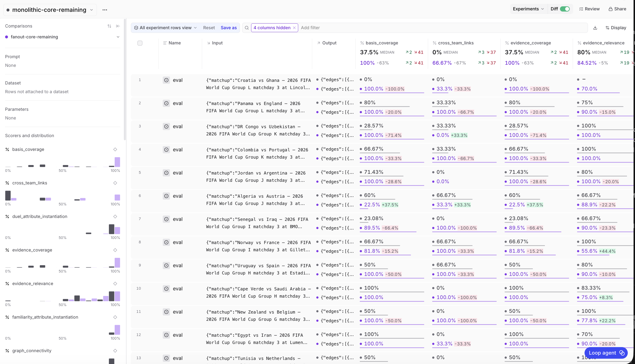Click Save as for the view
635x364 pixels.
(x=228, y=28)
